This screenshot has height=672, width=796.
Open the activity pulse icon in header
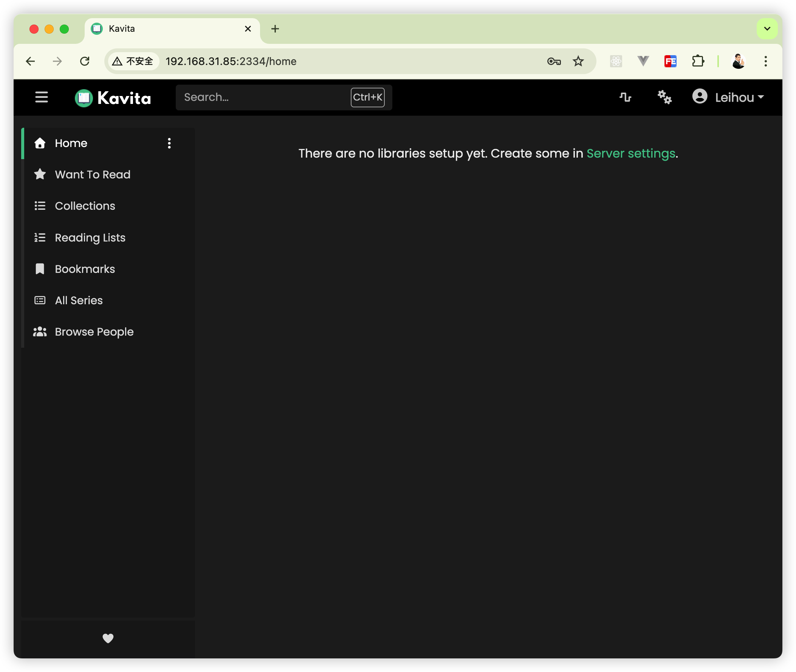point(626,97)
